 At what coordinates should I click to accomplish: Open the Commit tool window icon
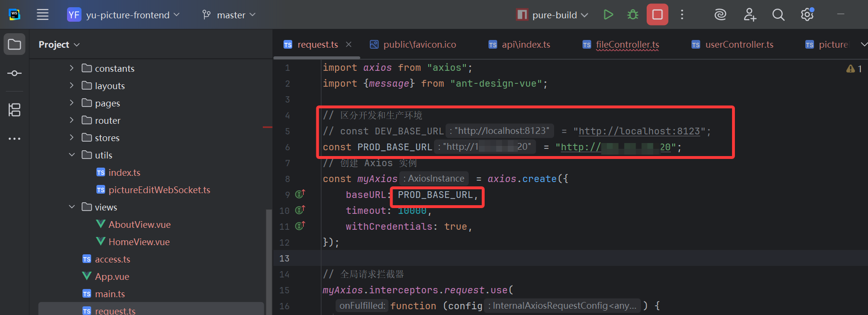14,73
